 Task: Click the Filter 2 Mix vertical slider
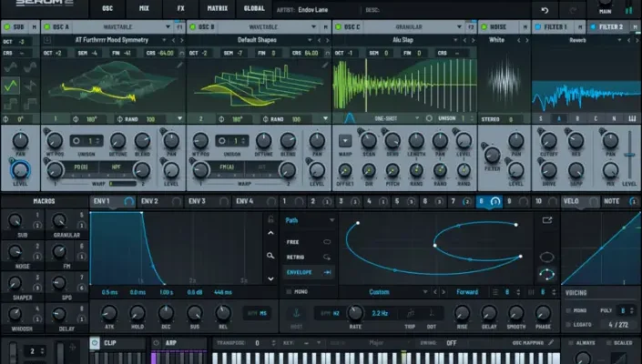click(x=634, y=148)
